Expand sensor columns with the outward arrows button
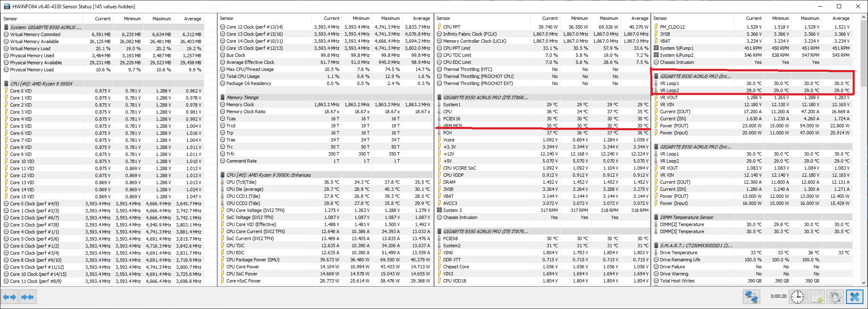868x309 pixels. tap(10, 297)
